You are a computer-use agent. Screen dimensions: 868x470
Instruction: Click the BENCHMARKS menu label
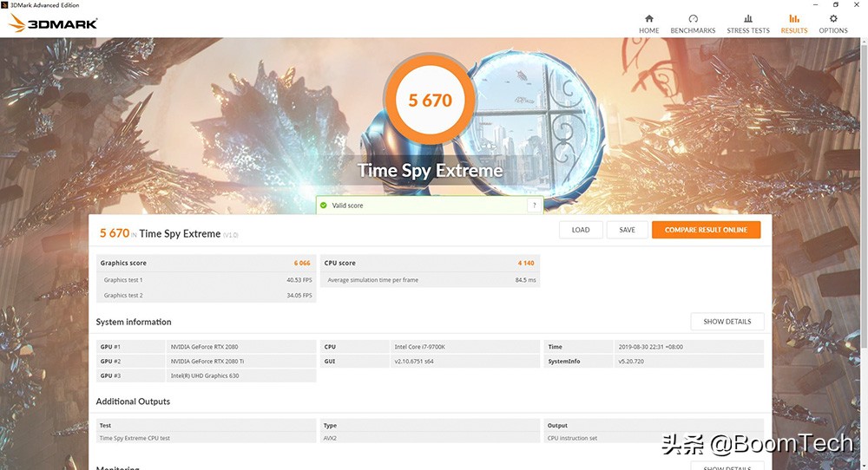(x=693, y=30)
